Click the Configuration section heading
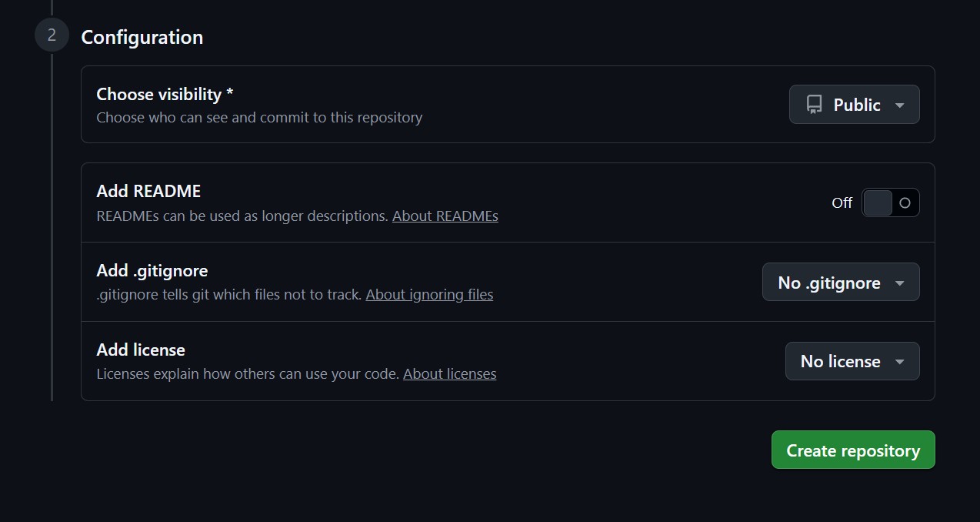 tap(142, 36)
